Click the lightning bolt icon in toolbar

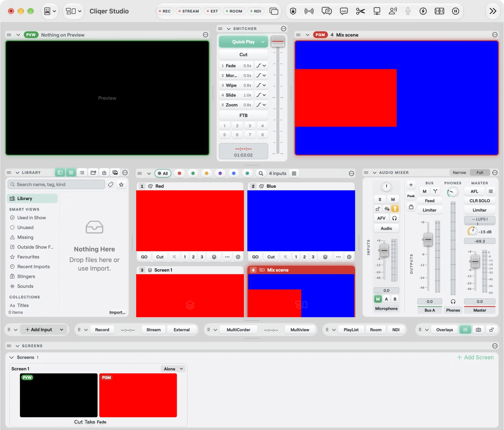coord(423,11)
